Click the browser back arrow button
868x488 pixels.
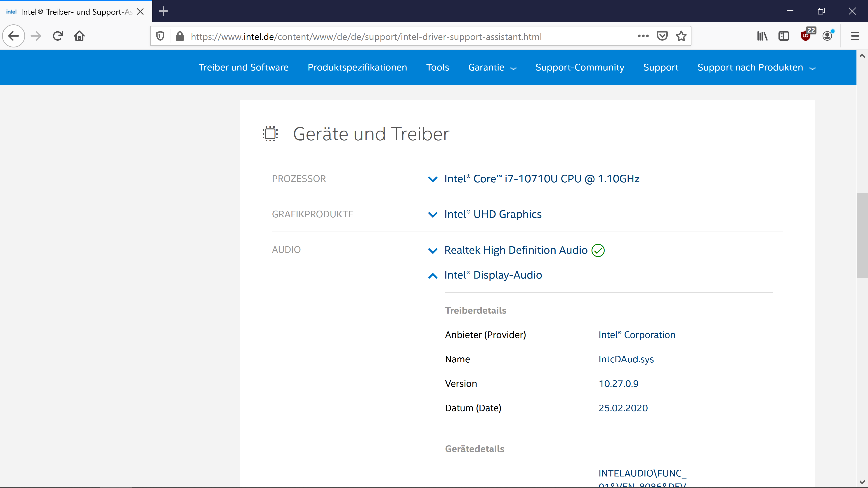coord(14,36)
